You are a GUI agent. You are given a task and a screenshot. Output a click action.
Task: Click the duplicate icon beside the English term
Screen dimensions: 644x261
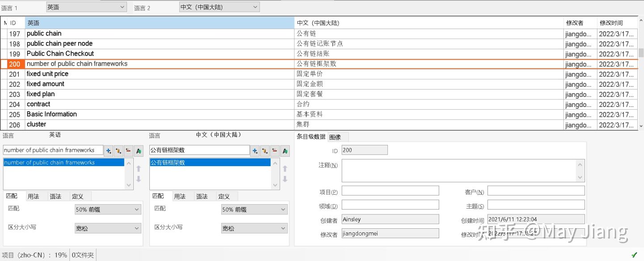click(118, 151)
